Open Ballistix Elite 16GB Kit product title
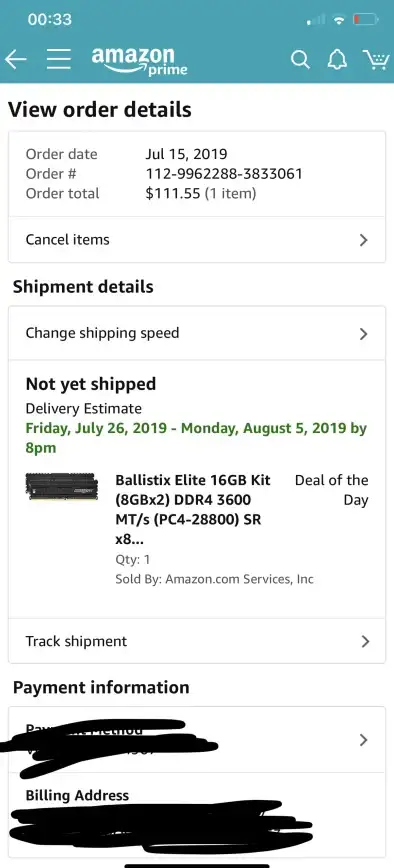 [193, 510]
